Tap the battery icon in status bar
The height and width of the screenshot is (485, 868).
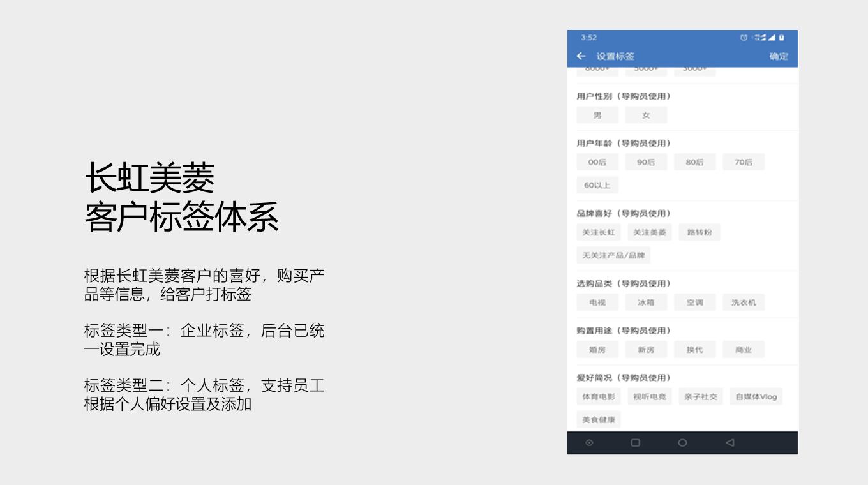781,38
